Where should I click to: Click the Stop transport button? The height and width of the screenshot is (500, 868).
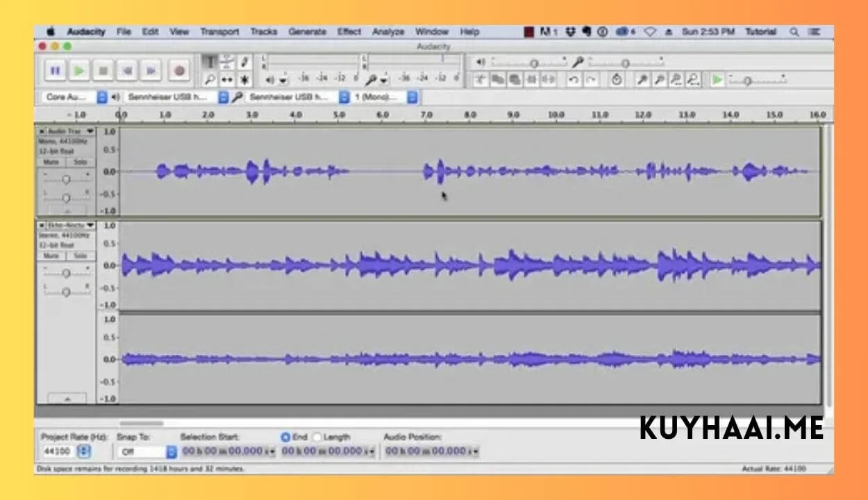click(x=103, y=70)
